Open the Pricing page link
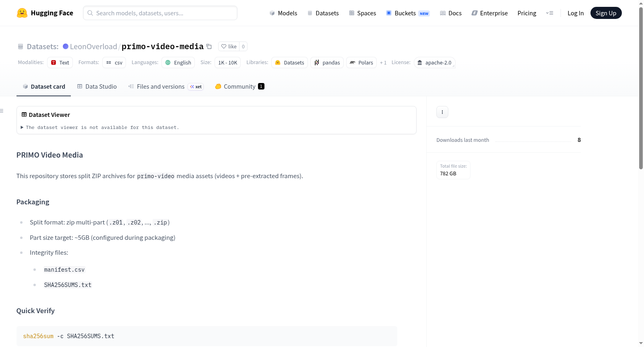Screen dimensions: 644x347 point(527,13)
